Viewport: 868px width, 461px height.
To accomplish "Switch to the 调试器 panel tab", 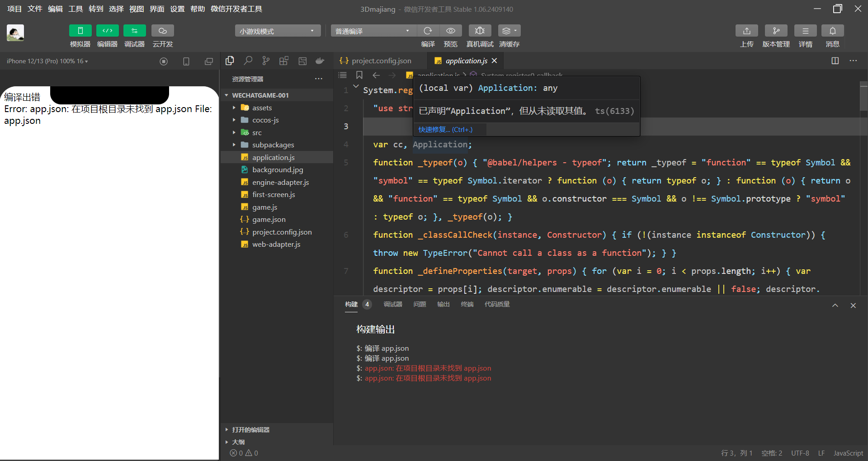I will point(393,304).
